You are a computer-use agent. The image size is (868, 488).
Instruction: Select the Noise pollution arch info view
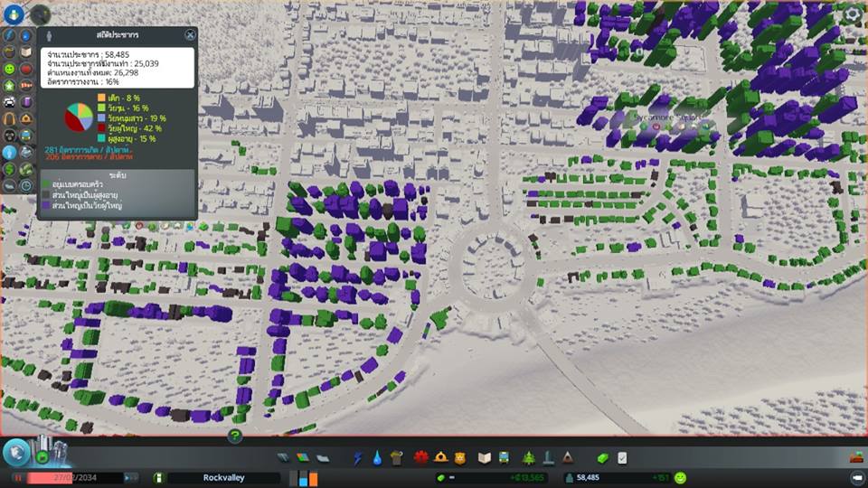tap(9, 118)
